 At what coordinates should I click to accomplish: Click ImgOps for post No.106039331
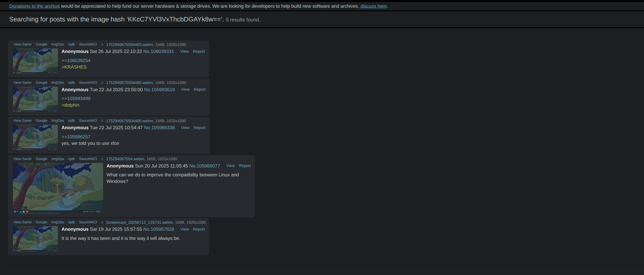point(58,44)
